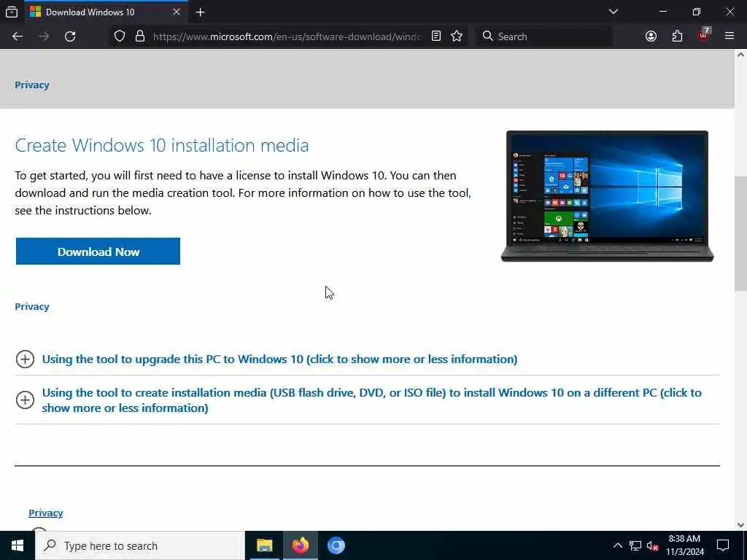Show hidden system tray icons
The height and width of the screenshot is (560, 747).
(x=617, y=545)
